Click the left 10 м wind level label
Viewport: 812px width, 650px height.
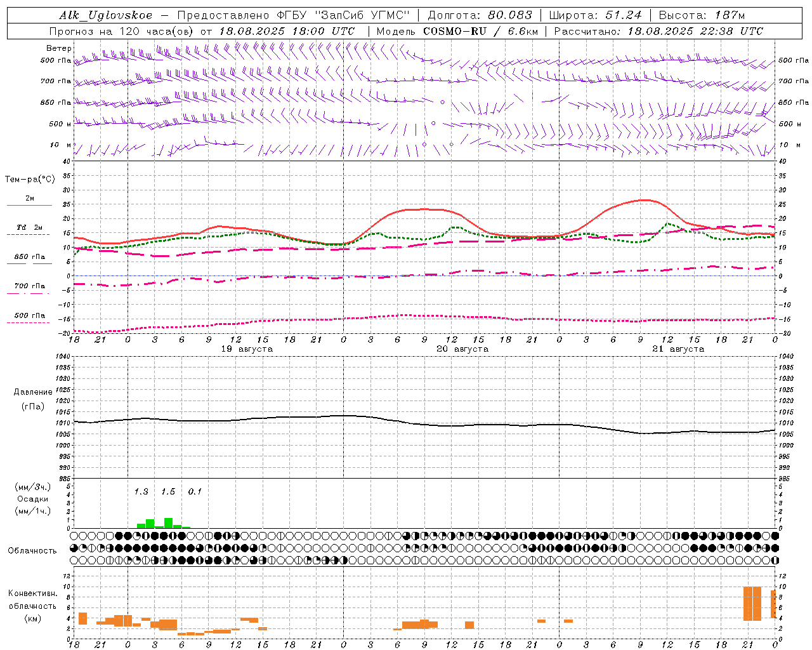(61, 145)
